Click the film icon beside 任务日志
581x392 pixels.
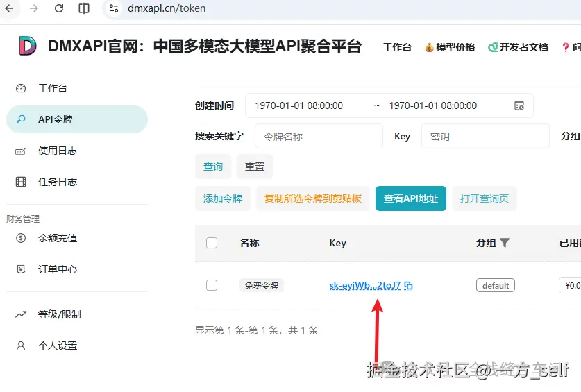[x=21, y=182]
